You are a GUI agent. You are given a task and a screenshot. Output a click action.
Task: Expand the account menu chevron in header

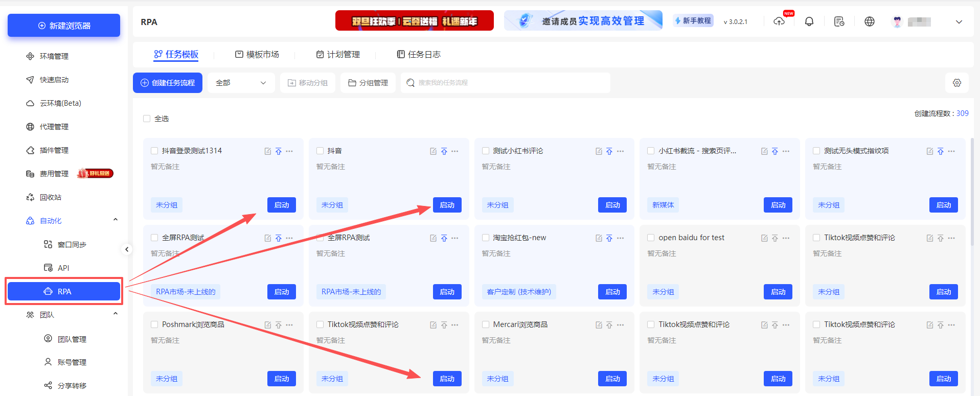pos(959,22)
